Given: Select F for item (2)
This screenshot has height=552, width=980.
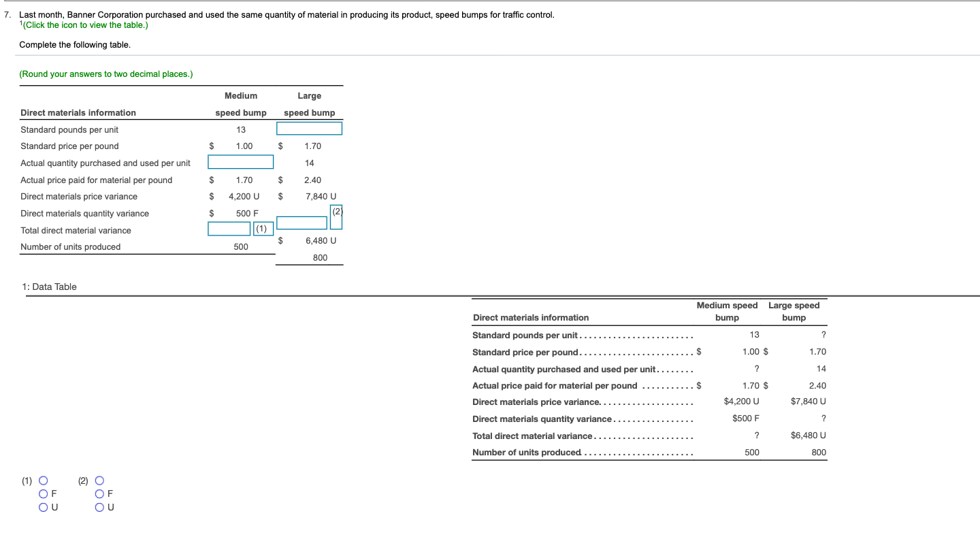Looking at the screenshot, I should click(x=99, y=493).
